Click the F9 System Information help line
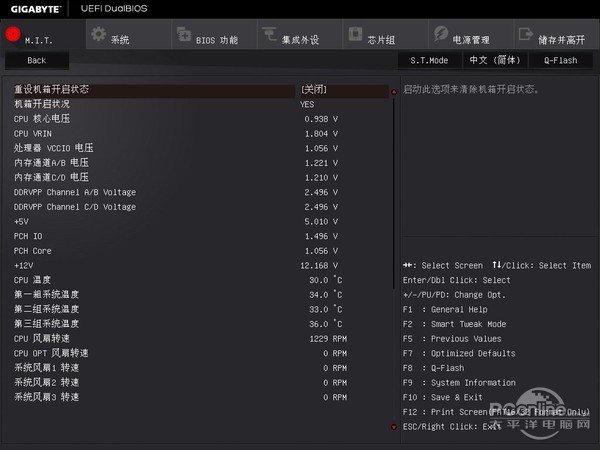Screen dimensions: 600x450 [x=459, y=383]
